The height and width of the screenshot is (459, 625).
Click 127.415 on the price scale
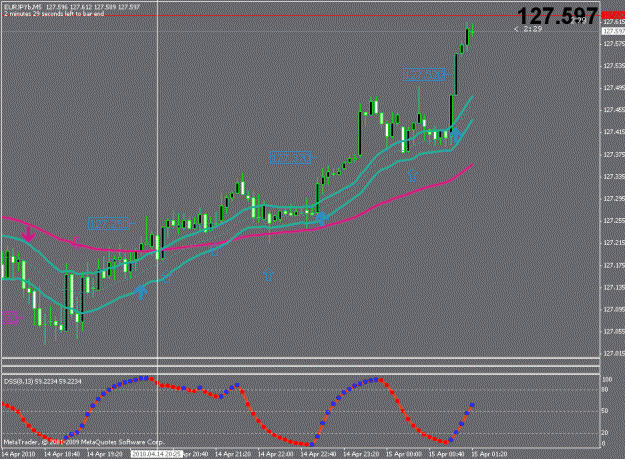614,132
